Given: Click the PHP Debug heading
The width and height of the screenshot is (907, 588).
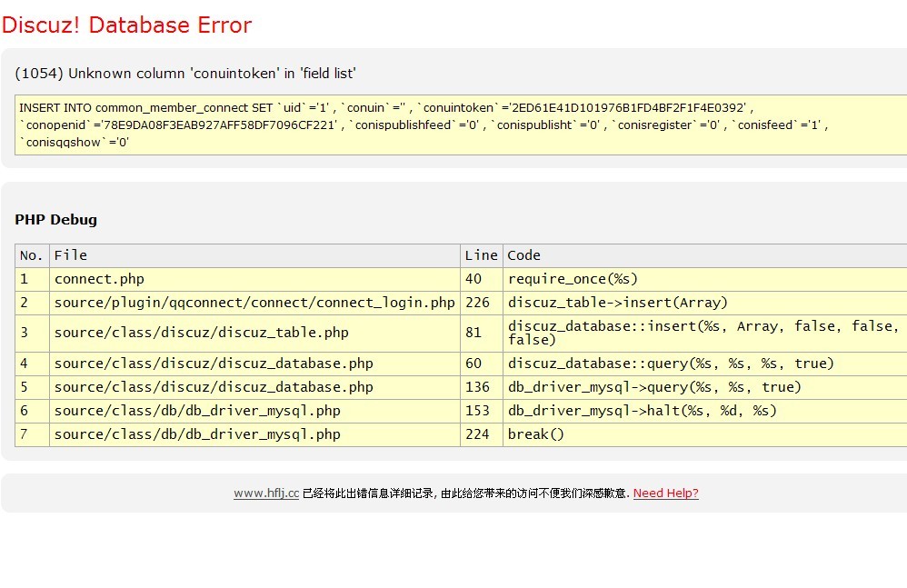Looking at the screenshot, I should [56, 220].
